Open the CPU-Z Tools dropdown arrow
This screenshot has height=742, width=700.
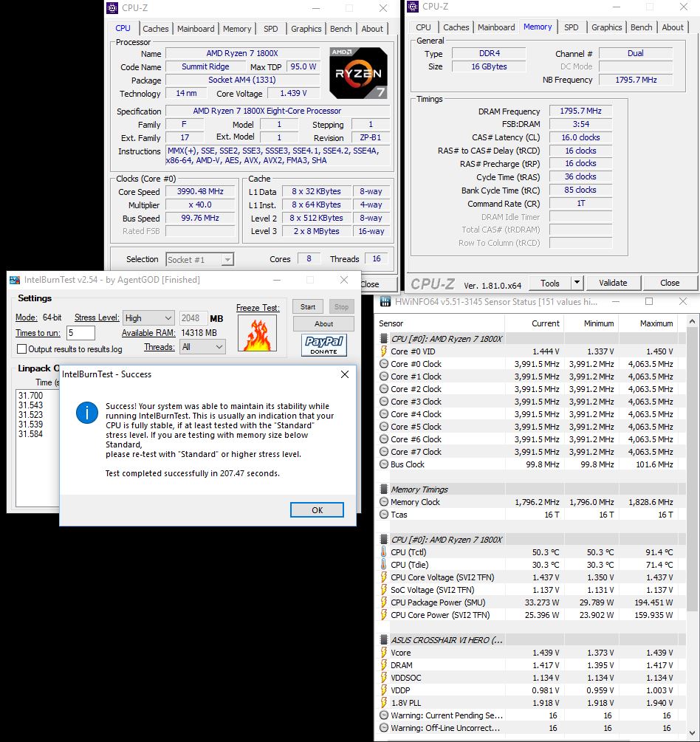(x=577, y=283)
